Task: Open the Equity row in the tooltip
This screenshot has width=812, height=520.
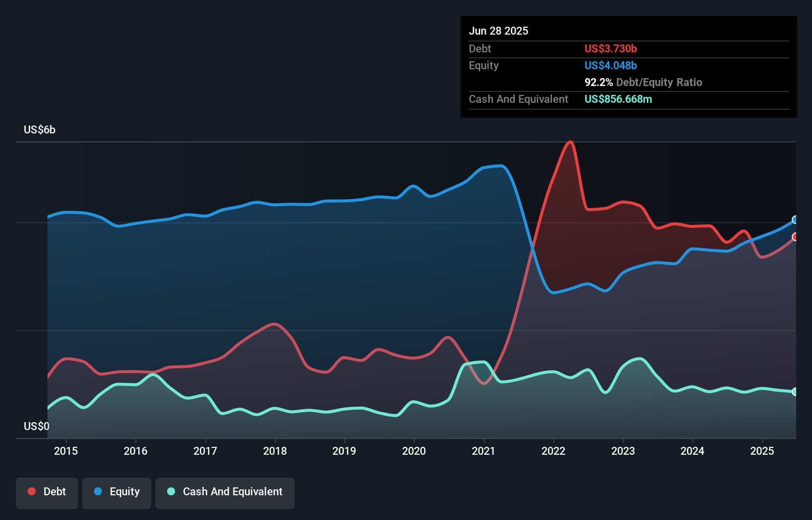Action: pos(484,65)
